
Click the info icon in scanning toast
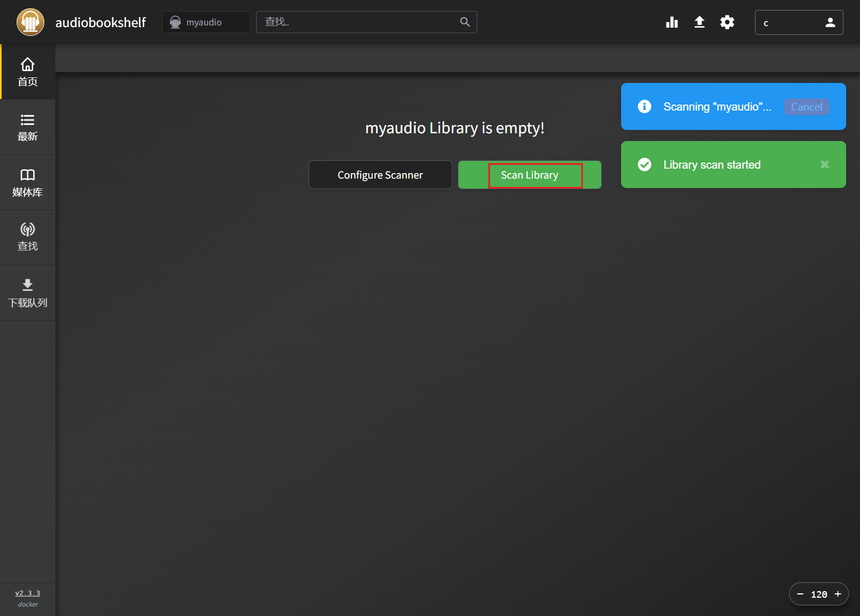644,106
